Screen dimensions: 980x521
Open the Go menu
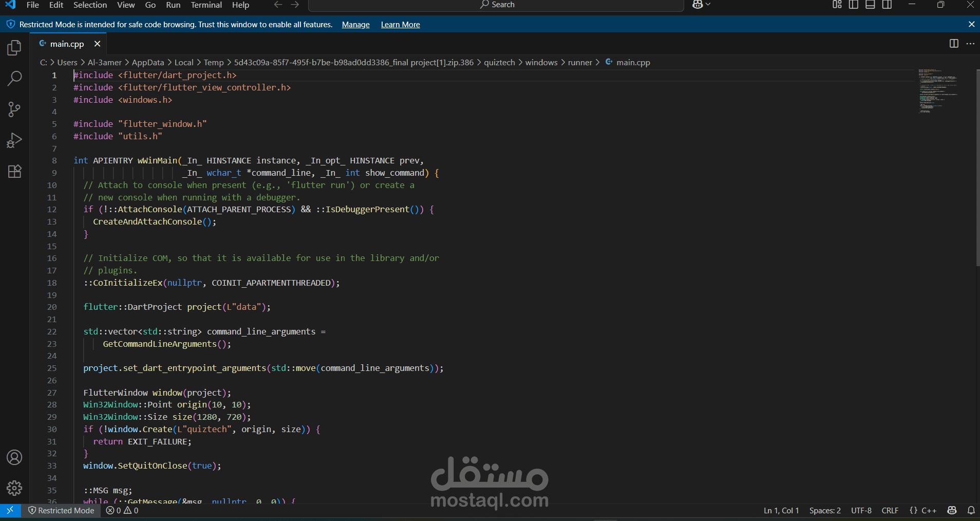click(150, 5)
